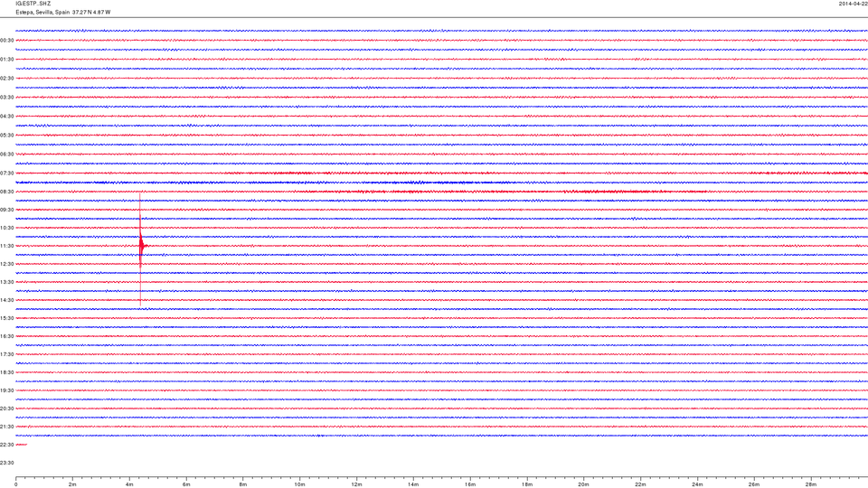The image size is (868, 488).
Task: Click the 22m axis tick label
Action: tap(640, 484)
